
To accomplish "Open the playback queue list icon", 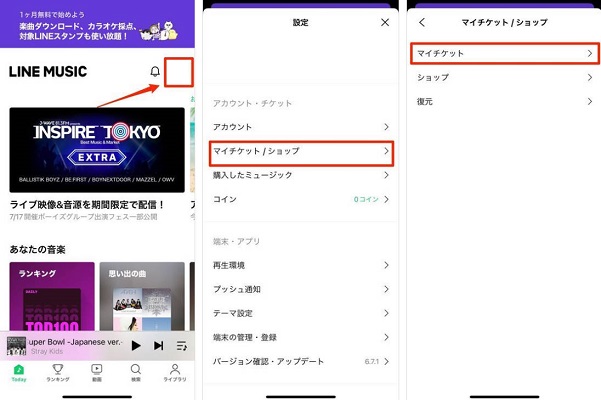I will 182,346.
